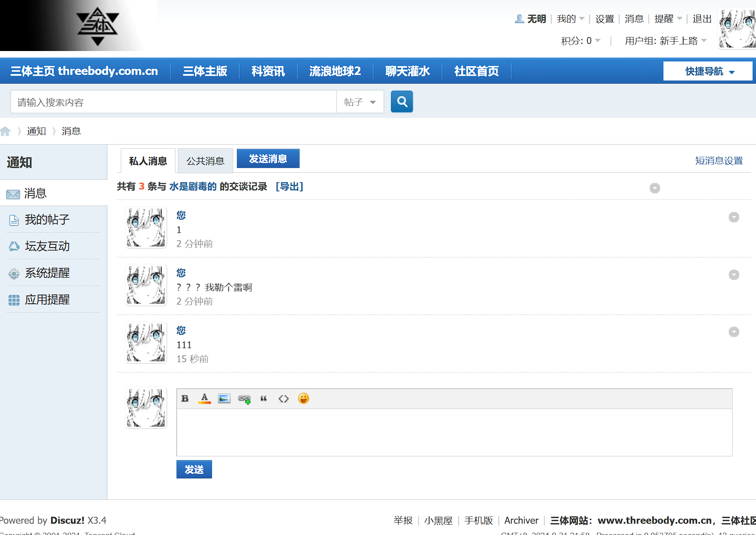The height and width of the screenshot is (535, 756).
Task: Expand options arrow for message "1"
Action: pyautogui.click(x=734, y=217)
